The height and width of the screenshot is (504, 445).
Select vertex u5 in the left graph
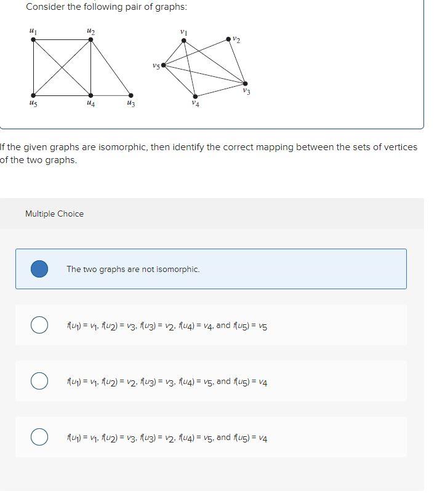tap(32, 96)
